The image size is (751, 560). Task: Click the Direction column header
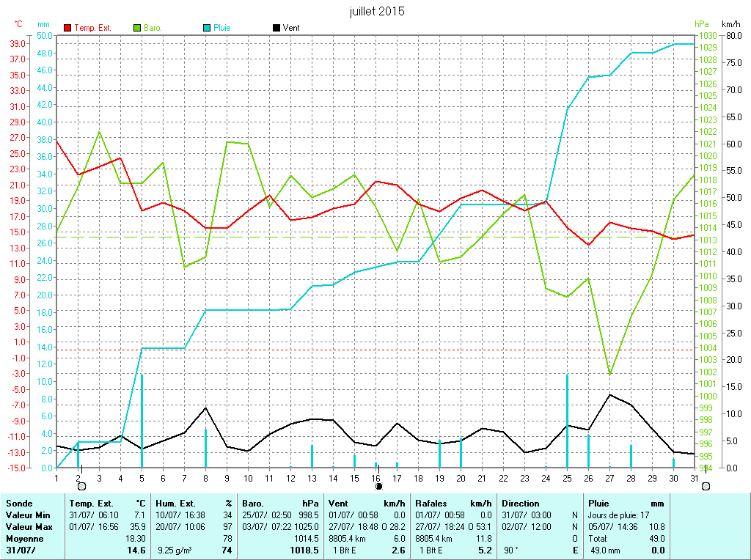click(x=521, y=504)
